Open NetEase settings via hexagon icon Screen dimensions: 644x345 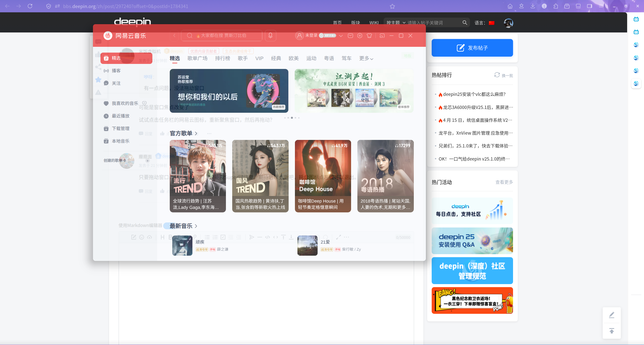point(360,36)
